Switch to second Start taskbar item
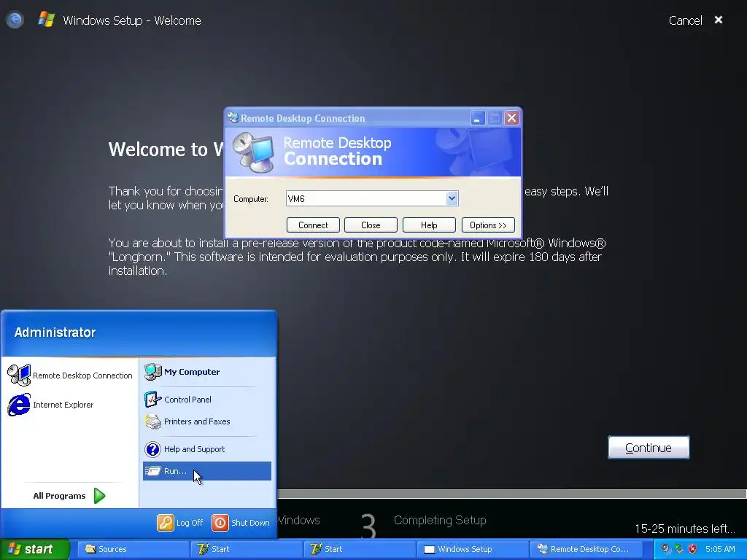 (359, 549)
